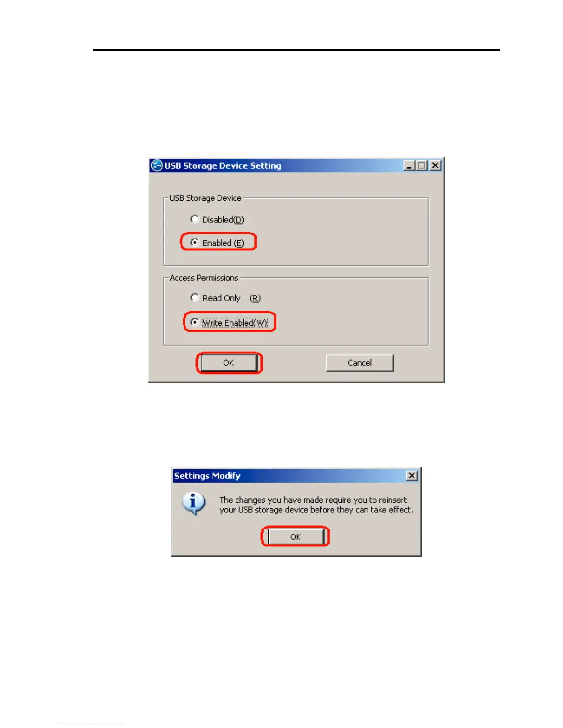The height and width of the screenshot is (728, 563).
Task: Click the USB Storage Device group label
Action: pyautogui.click(x=205, y=198)
